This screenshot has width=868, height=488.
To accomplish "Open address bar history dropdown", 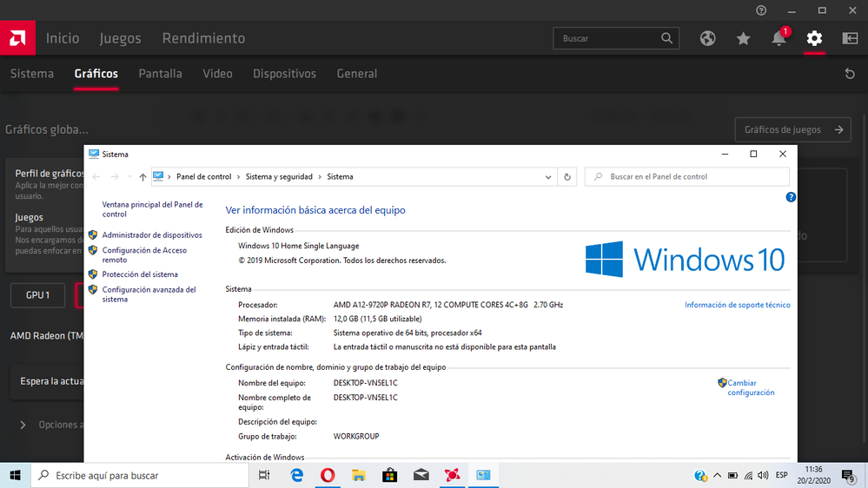I will click(x=548, y=177).
